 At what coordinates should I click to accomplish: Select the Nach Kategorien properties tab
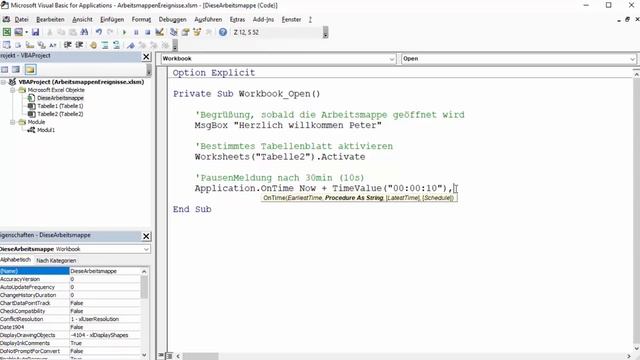click(56, 260)
